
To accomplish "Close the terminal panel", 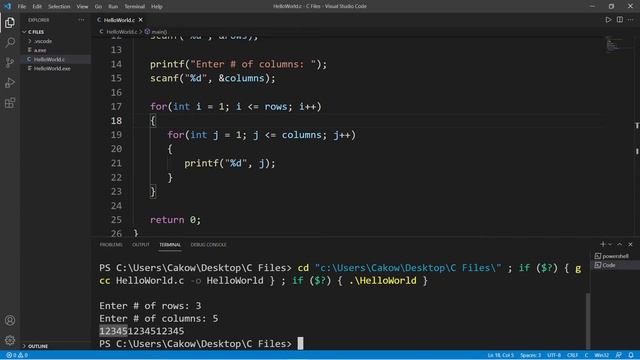I will [x=631, y=244].
